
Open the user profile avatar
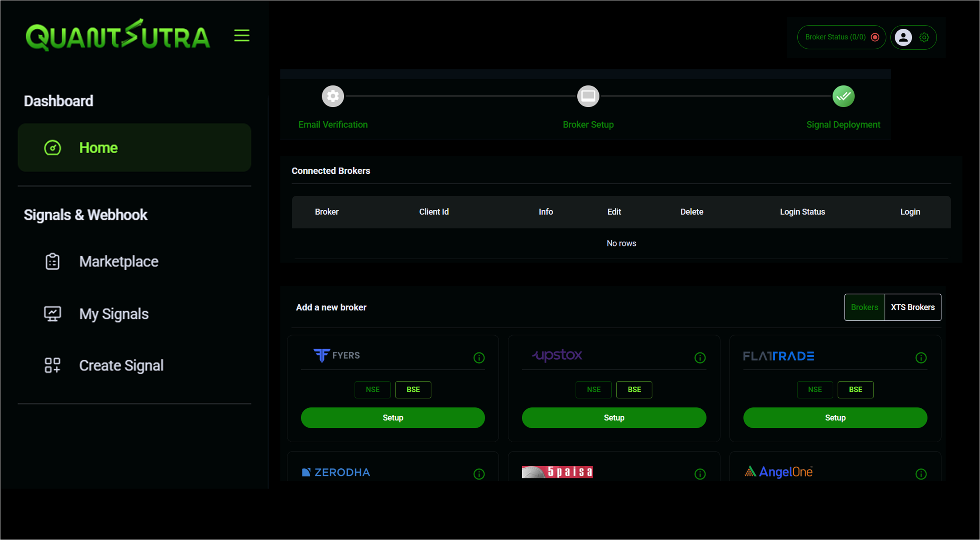903,37
